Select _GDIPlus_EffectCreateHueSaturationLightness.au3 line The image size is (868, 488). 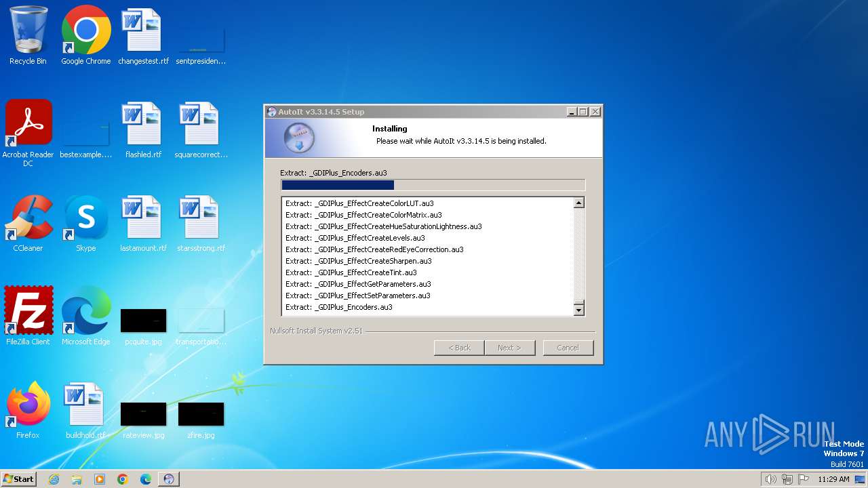[x=384, y=226]
